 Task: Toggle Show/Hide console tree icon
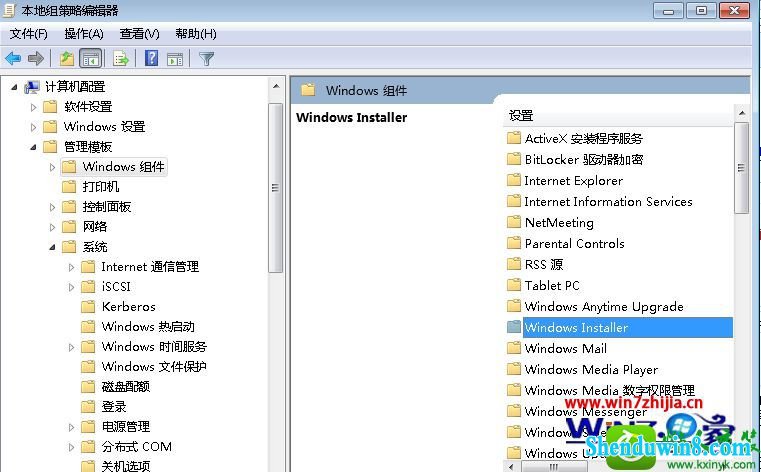point(91,59)
